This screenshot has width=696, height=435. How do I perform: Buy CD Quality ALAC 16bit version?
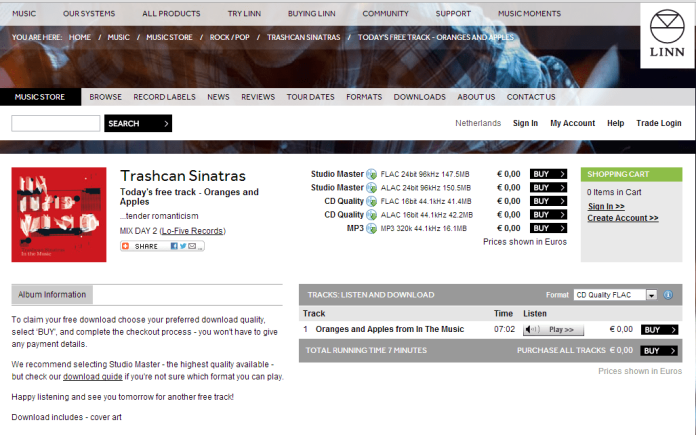click(548, 214)
